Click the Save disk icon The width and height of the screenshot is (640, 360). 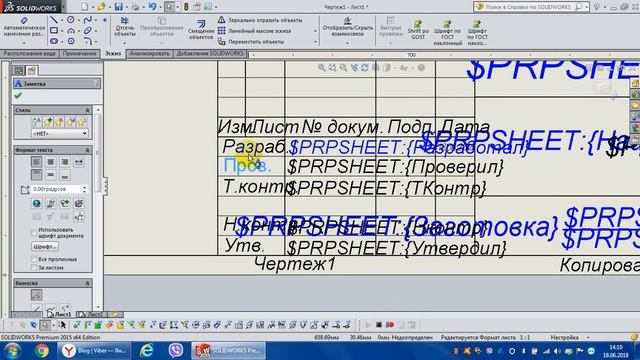click(x=118, y=7)
